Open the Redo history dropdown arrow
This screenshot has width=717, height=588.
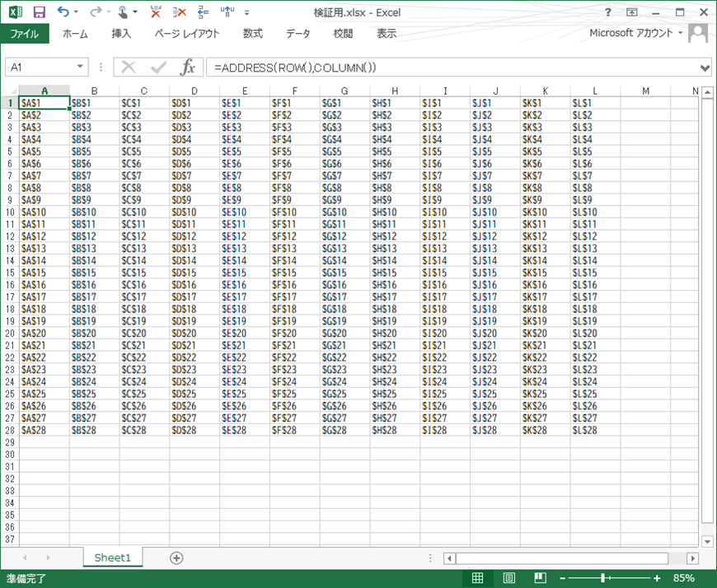(x=108, y=12)
